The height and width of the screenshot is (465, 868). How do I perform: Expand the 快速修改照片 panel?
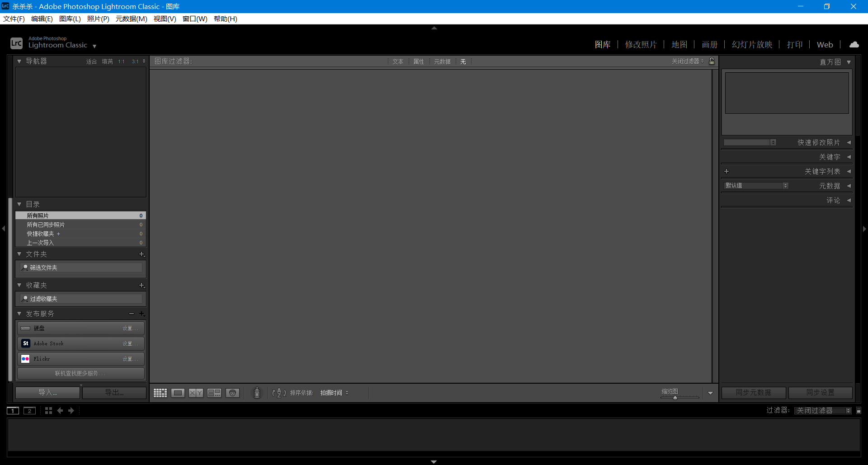tap(849, 142)
